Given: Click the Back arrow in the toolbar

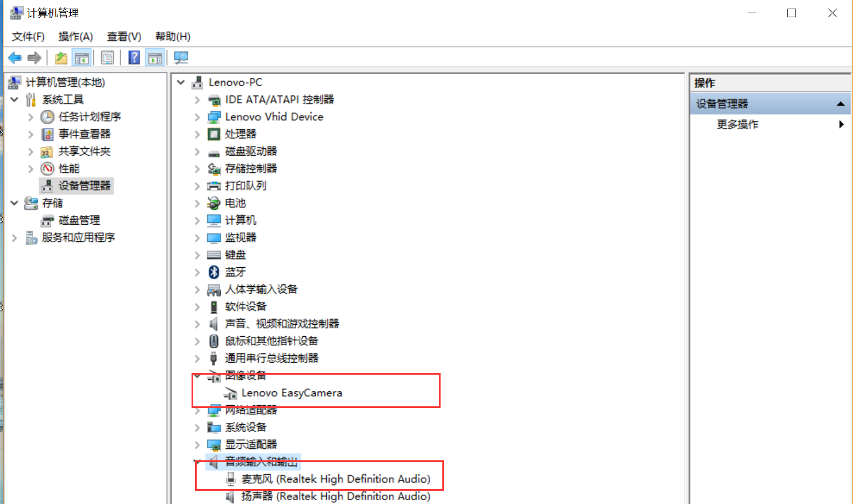Looking at the screenshot, I should click(x=15, y=57).
